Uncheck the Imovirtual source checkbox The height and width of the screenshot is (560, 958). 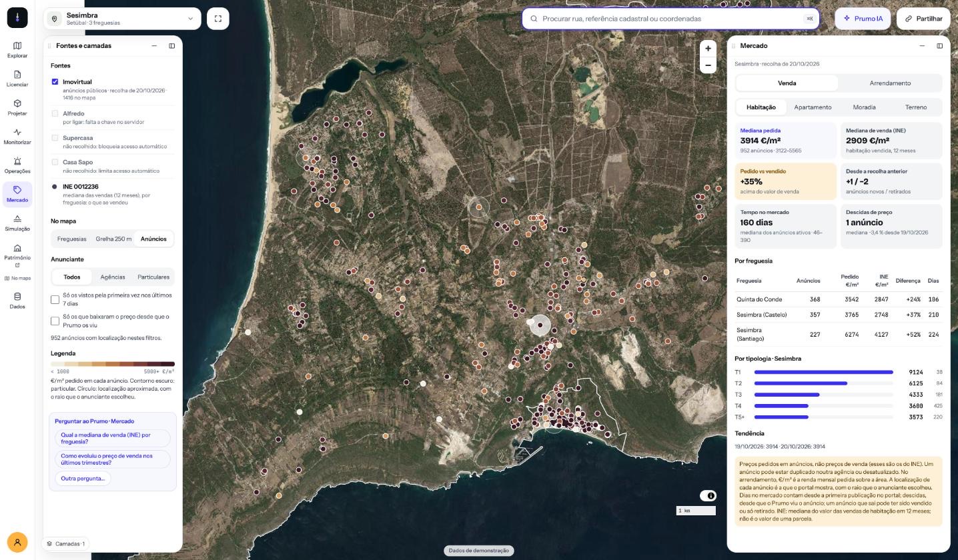[x=55, y=81]
